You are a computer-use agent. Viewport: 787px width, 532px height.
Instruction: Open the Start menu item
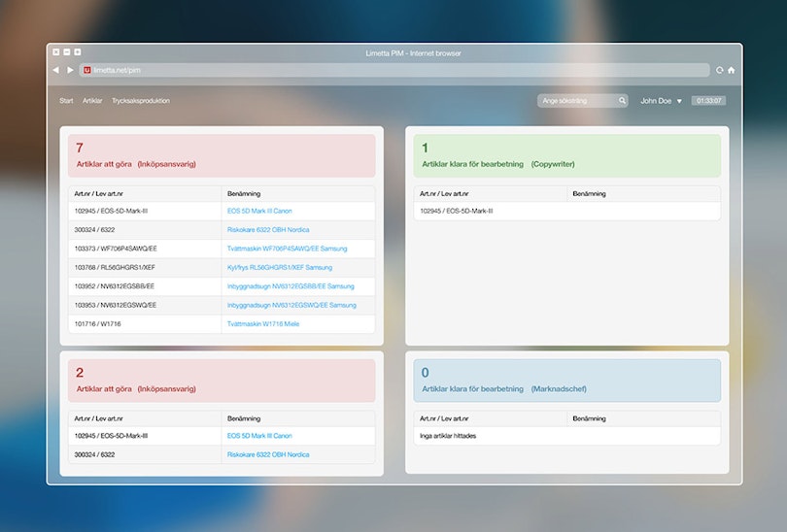tap(66, 101)
